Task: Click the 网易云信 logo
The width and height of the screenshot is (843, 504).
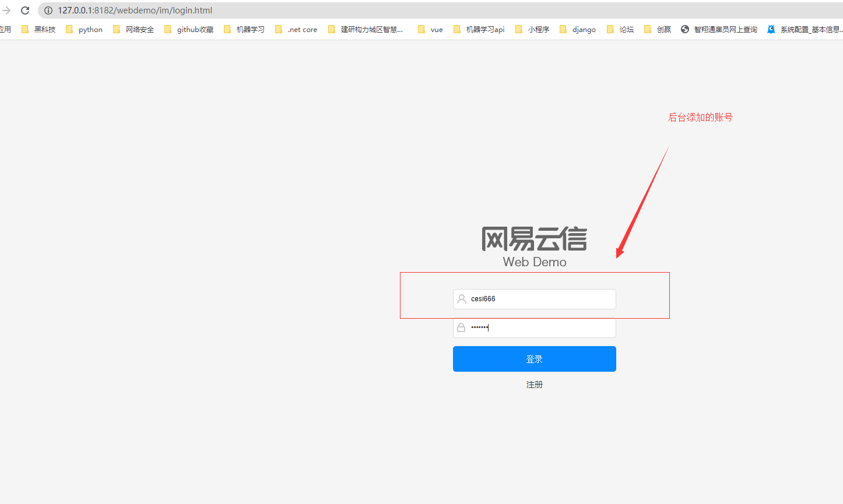Action: (x=535, y=238)
